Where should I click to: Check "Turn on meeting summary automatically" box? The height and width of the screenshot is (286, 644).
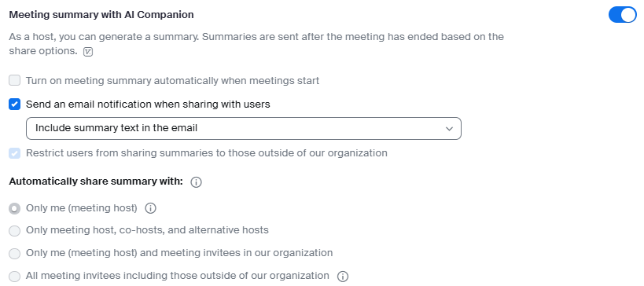[x=14, y=80]
